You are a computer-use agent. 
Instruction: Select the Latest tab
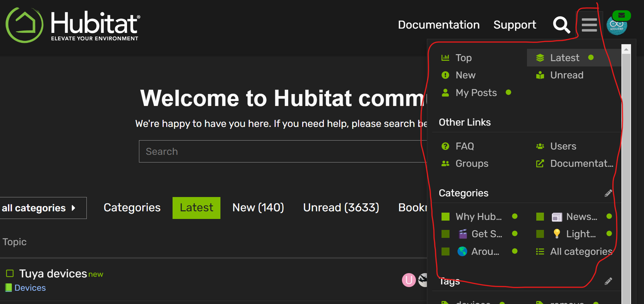196,208
